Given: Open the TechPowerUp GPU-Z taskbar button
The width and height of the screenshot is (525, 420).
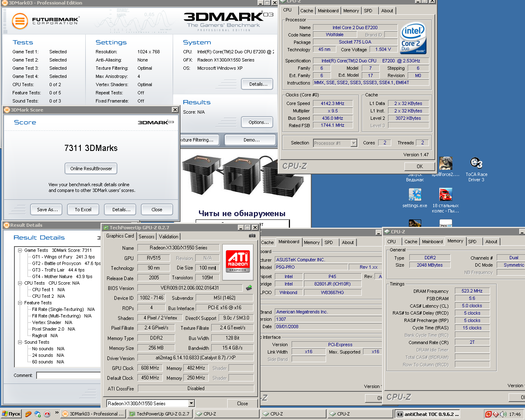Looking at the screenshot, I should 160,414.
